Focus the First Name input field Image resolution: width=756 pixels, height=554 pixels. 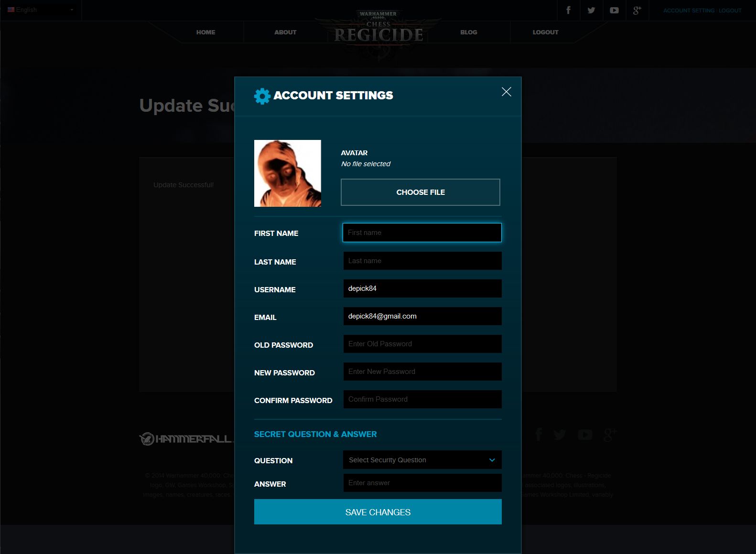(422, 233)
